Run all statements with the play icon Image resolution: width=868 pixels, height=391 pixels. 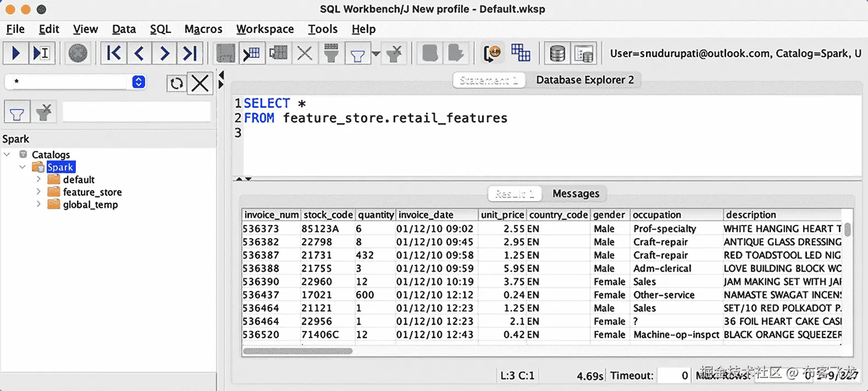(x=15, y=53)
